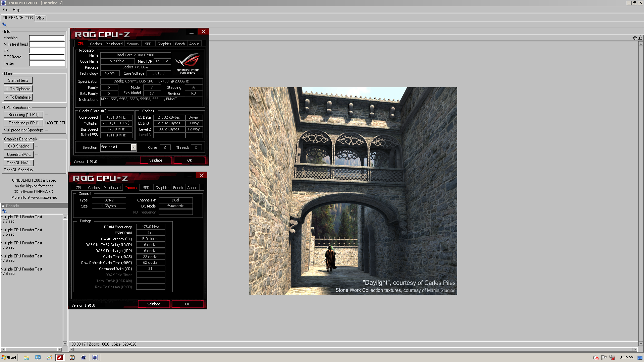Click the Console header toggle icon
This screenshot has width=644, height=362.
(x=3, y=206)
